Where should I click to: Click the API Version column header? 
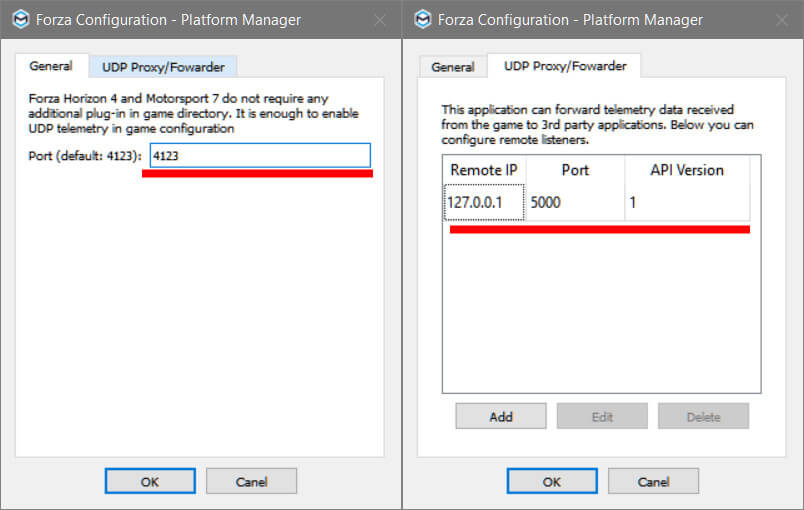point(687,170)
